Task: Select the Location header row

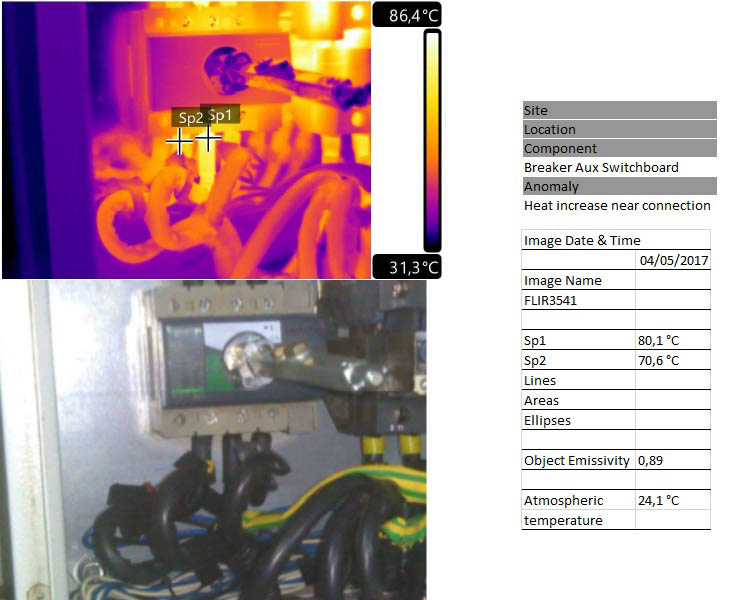Action: pos(619,129)
